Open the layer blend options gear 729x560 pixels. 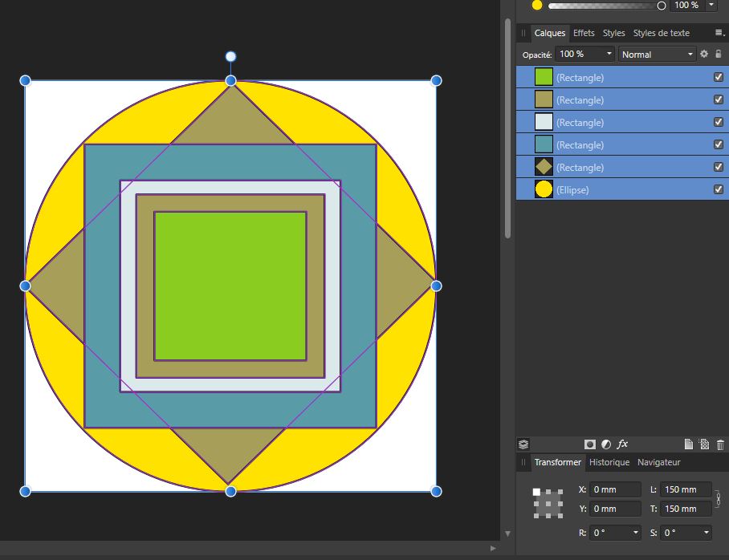point(704,54)
